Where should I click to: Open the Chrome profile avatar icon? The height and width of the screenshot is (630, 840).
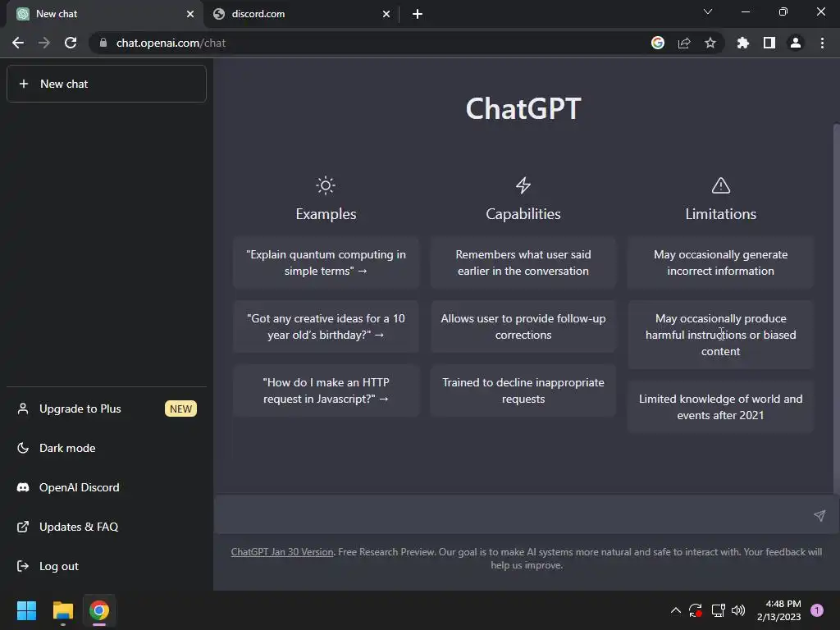[x=796, y=43]
